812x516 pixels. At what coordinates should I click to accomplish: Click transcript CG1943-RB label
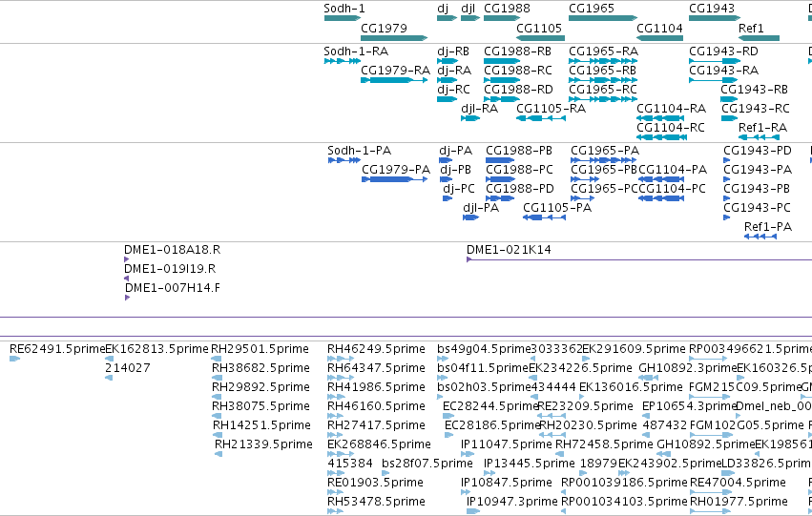(x=754, y=90)
